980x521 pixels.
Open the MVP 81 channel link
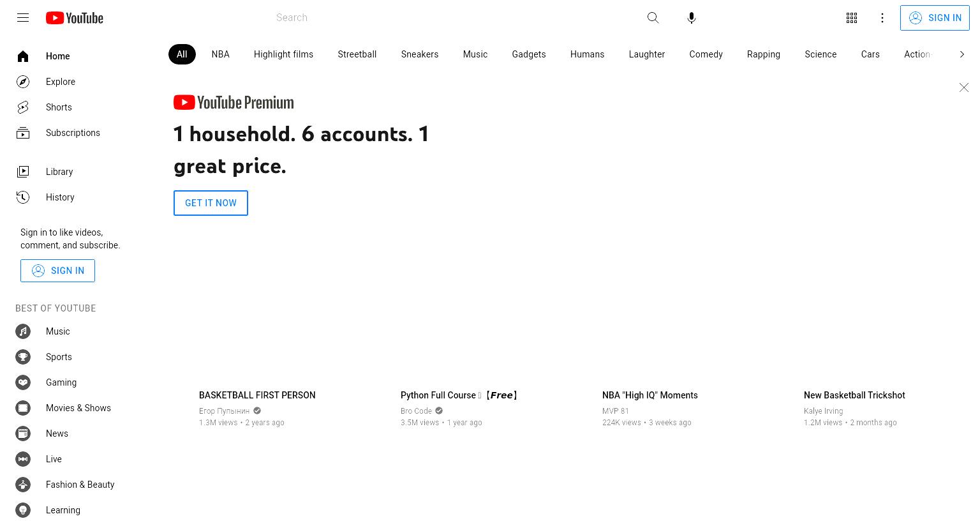[616, 411]
